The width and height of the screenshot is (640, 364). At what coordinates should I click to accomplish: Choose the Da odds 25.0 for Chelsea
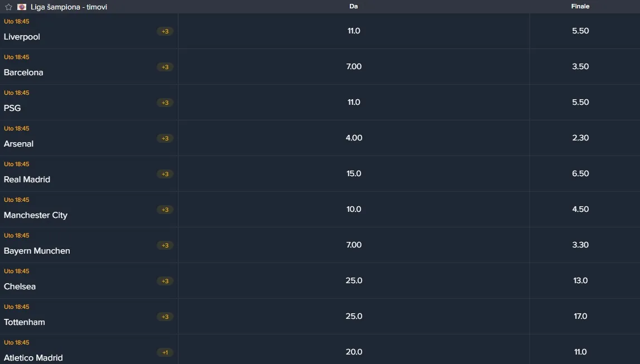(x=354, y=281)
